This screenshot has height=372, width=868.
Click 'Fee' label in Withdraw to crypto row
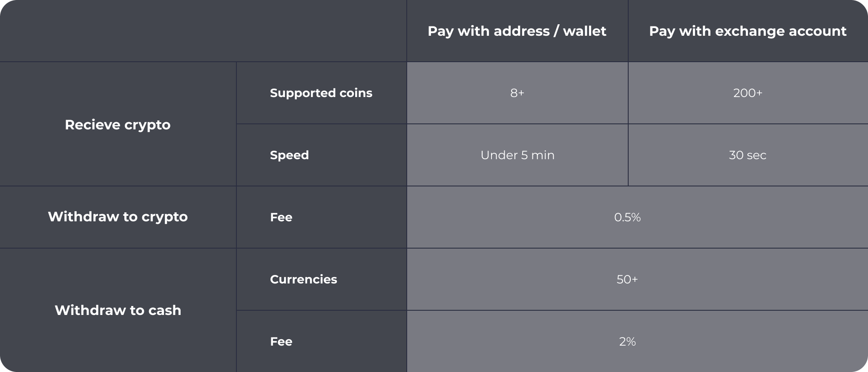(281, 217)
